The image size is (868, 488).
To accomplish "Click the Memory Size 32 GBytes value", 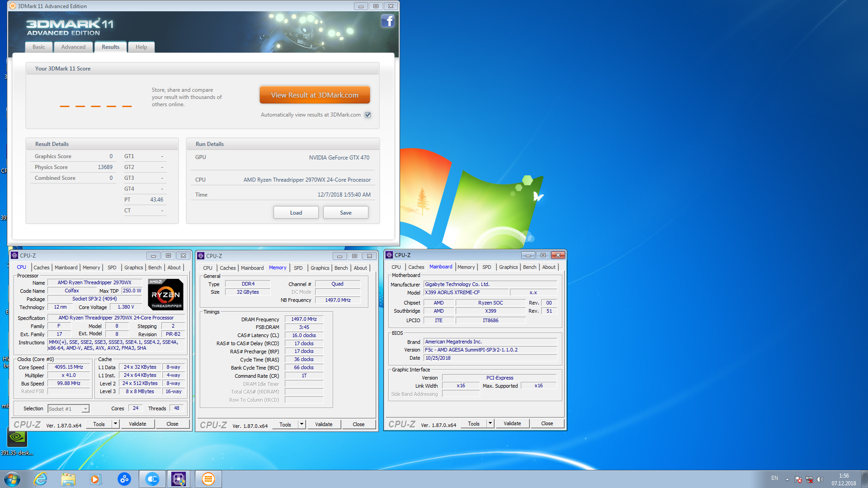I will [x=248, y=292].
